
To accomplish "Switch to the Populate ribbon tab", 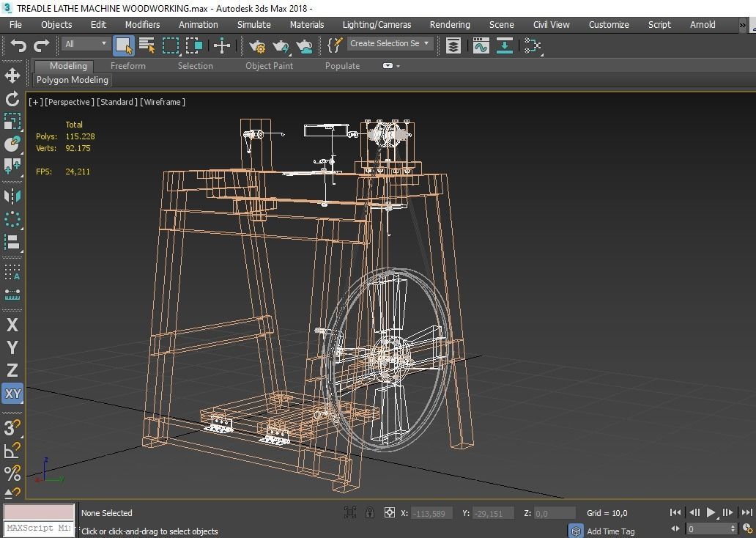I will tap(342, 66).
